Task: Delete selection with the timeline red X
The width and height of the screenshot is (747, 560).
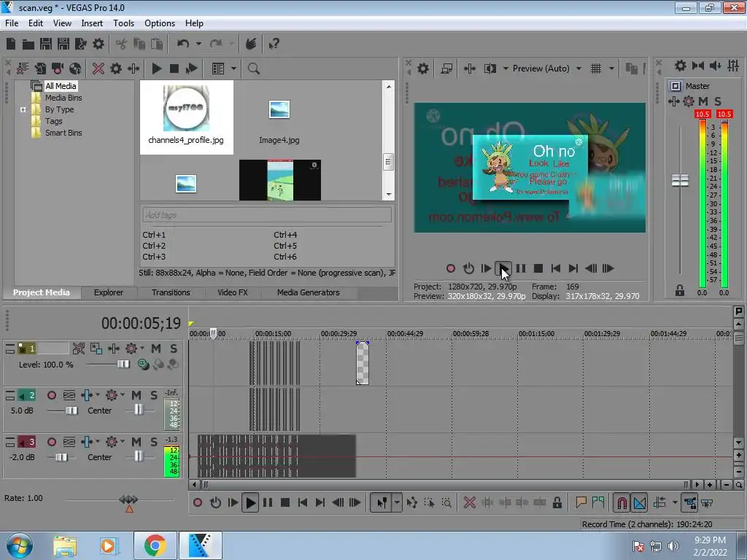Action: (469, 502)
